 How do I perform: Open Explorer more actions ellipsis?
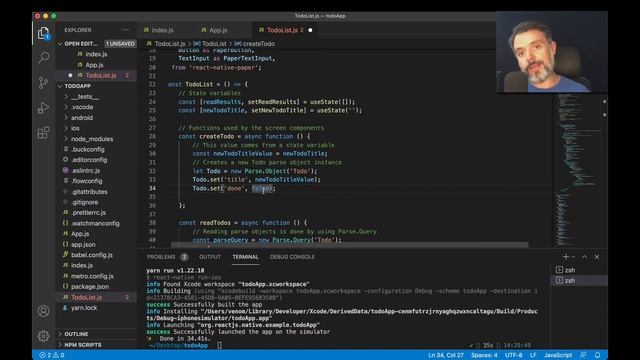[125, 30]
